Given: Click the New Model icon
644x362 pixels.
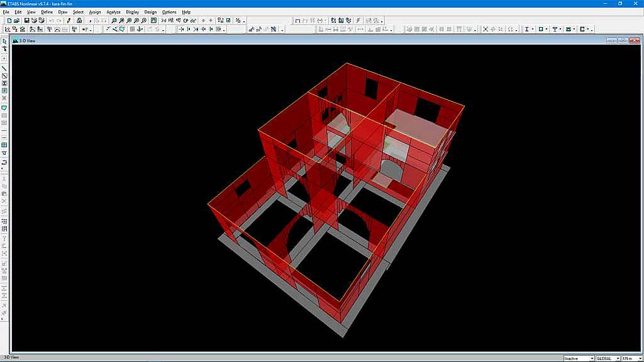Looking at the screenshot, I should pos(9,20).
